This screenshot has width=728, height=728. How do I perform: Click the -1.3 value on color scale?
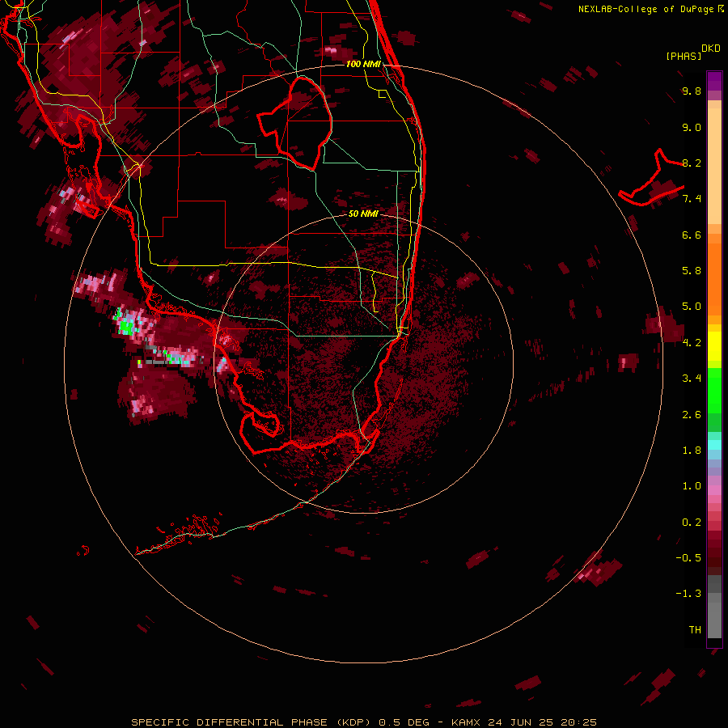point(688,594)
